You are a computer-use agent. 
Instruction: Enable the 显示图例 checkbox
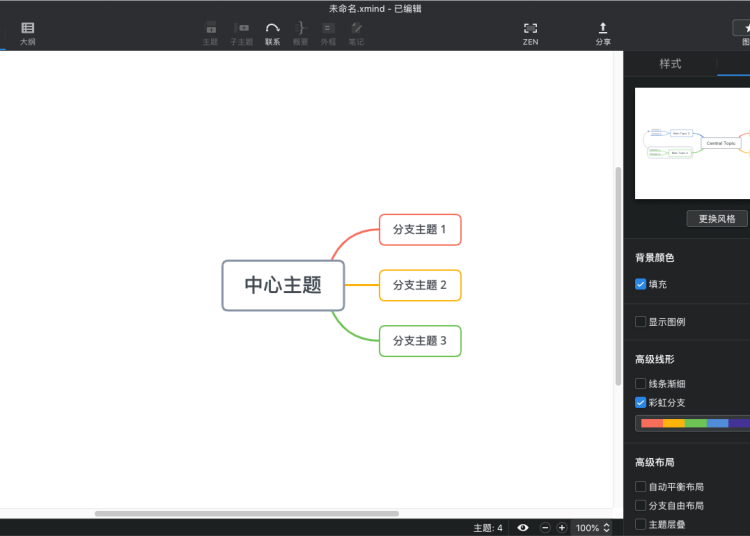point(641,322)
